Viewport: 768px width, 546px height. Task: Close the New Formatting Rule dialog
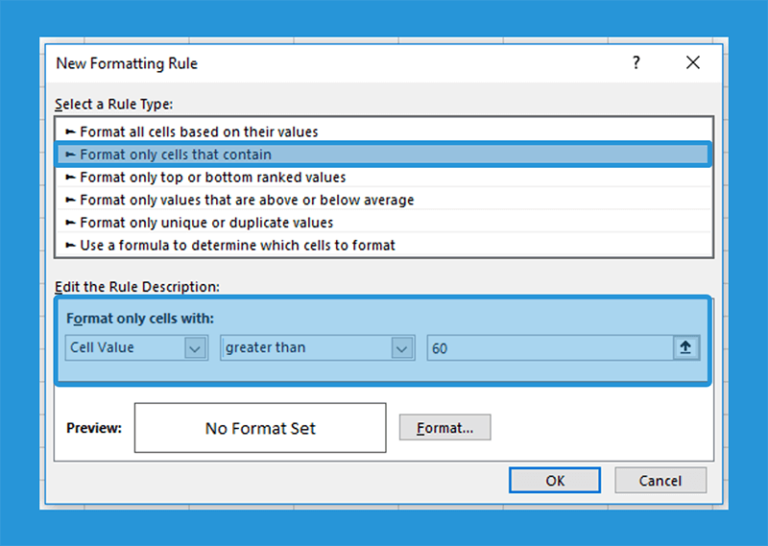click(x=693, y=62)
